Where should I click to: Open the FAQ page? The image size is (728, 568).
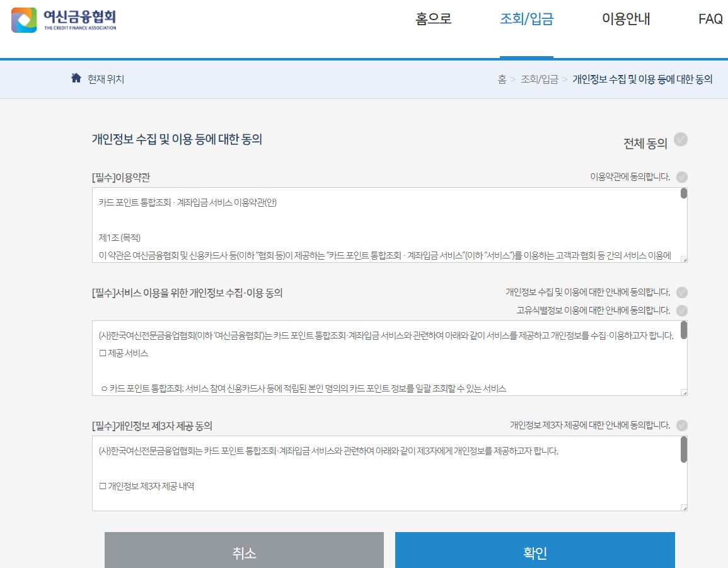click(x=710, y=19)
